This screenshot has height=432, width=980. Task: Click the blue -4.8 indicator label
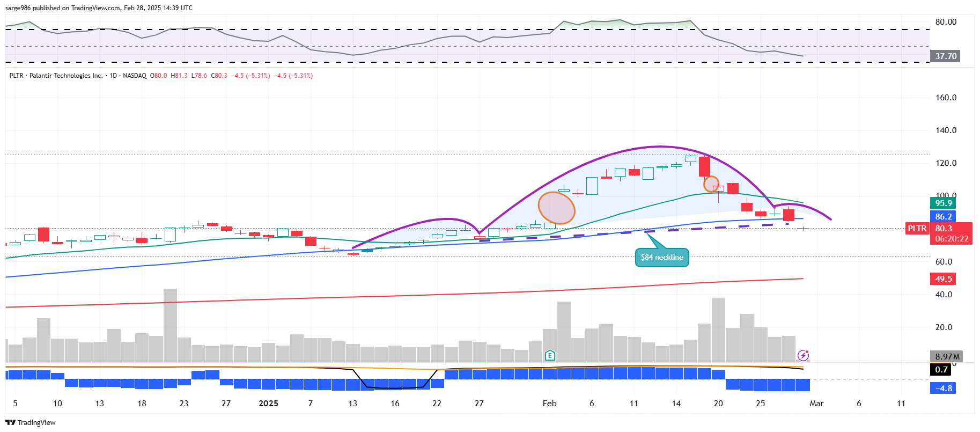pos(944,389)
